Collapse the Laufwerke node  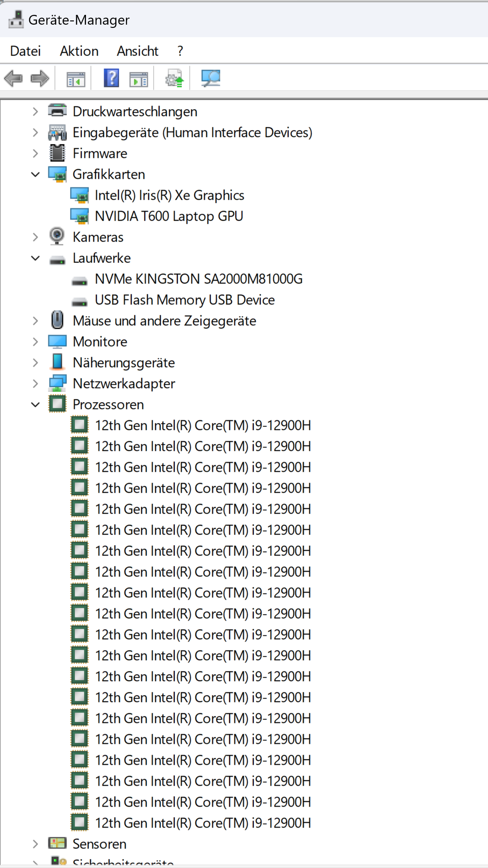35,258
